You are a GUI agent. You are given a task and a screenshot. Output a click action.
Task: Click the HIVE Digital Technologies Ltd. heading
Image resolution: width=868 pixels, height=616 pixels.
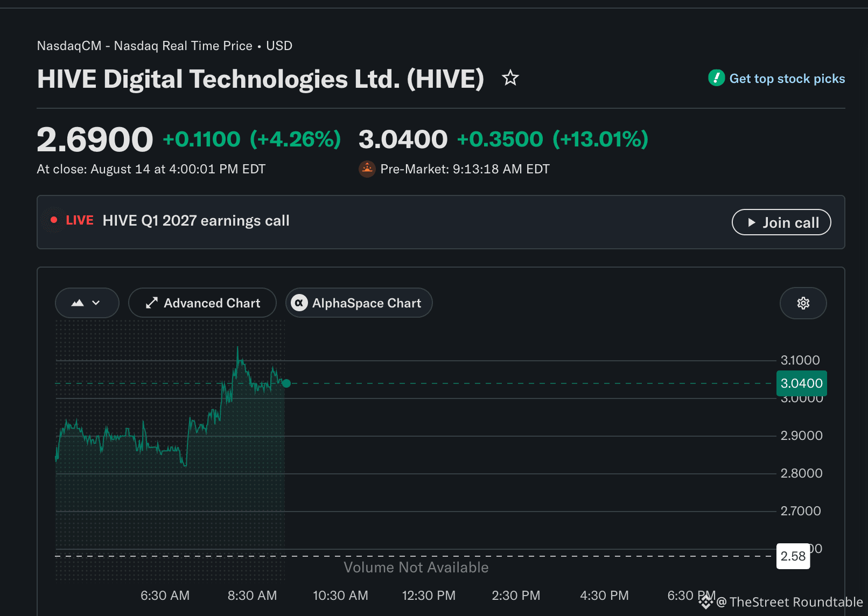pos(261,79)
